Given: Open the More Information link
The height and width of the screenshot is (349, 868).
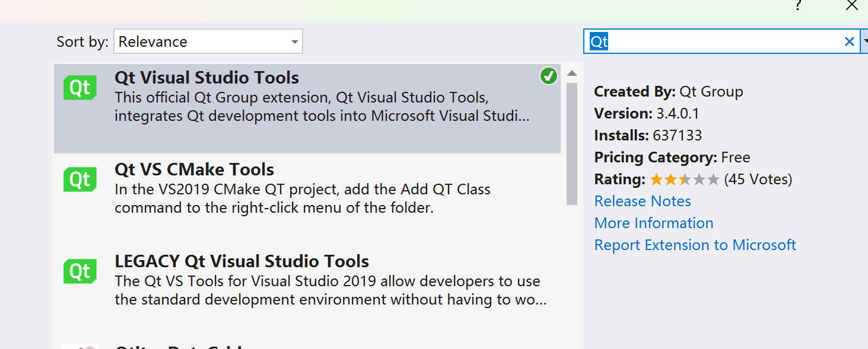Looking at the screenshot, I should tap(654, 223).
